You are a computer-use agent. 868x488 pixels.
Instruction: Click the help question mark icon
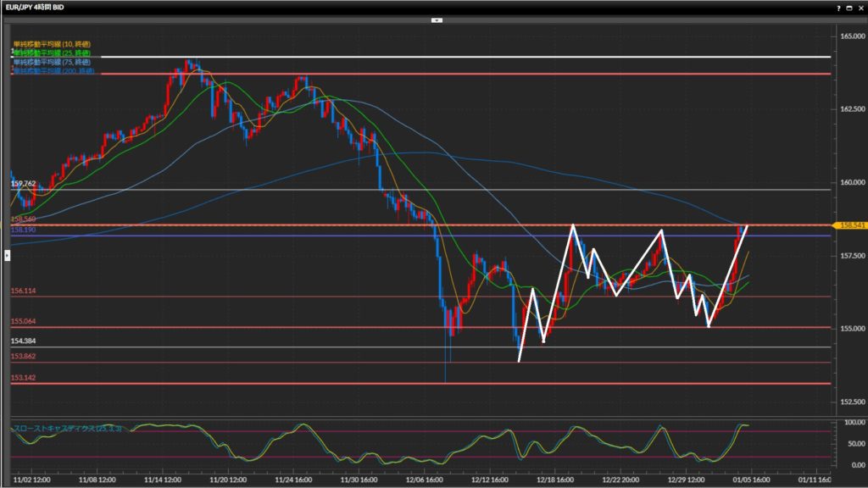coord(839,7)
